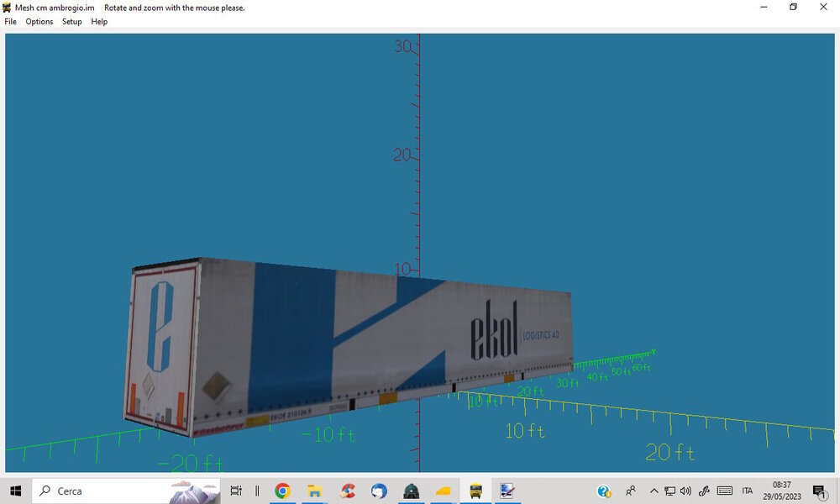Viewport: 840px width, 504px height.
Task: Open the File menu
Action: click(x=10, y=22)
